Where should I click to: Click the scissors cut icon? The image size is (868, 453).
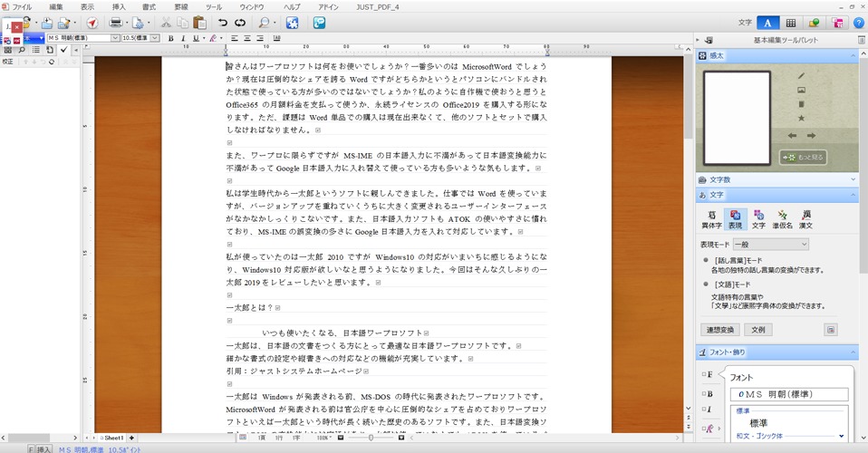pyautogui.click(x=166, y=23)
